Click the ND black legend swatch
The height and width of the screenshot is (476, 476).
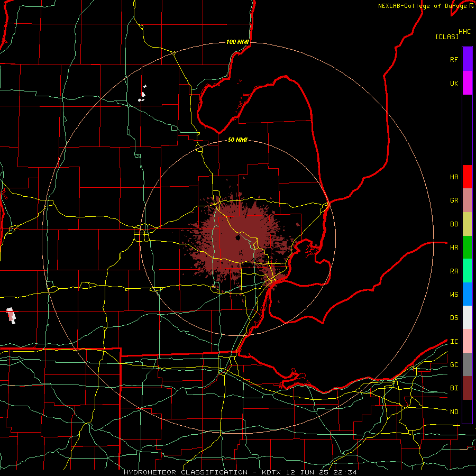pyautogui.click(x=467, y=411)
